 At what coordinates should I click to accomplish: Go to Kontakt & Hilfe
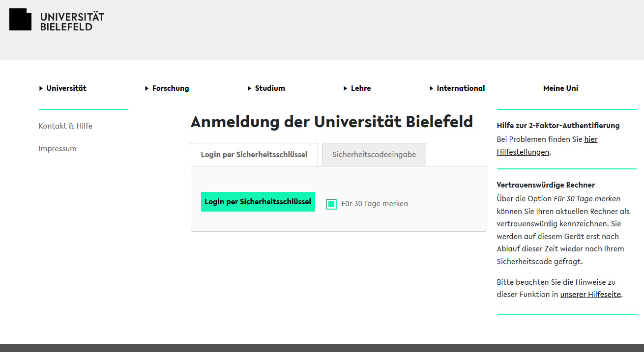click(x=65, y=126)
